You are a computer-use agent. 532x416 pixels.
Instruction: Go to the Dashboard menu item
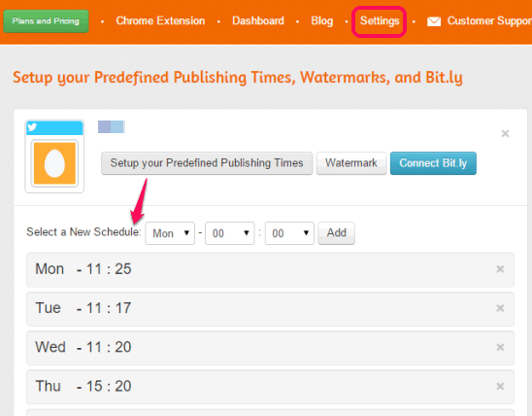pos(258,20)
